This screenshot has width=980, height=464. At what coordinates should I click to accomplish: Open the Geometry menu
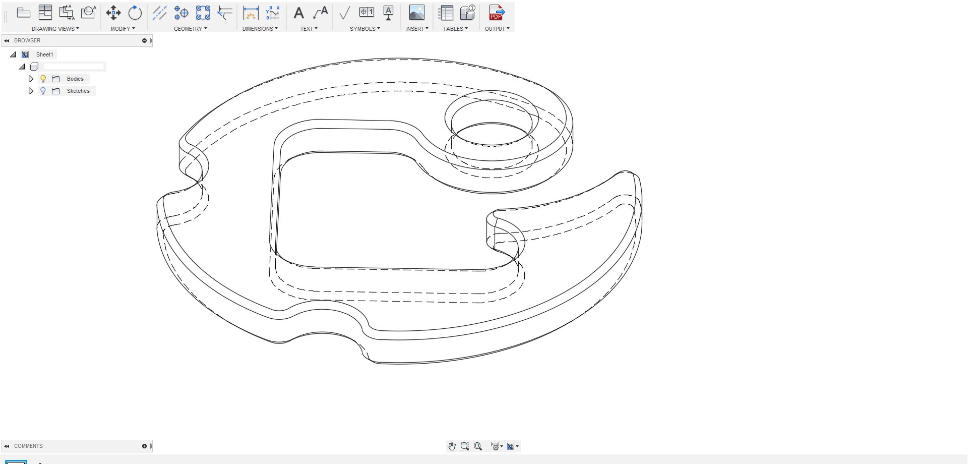(191, 29)
